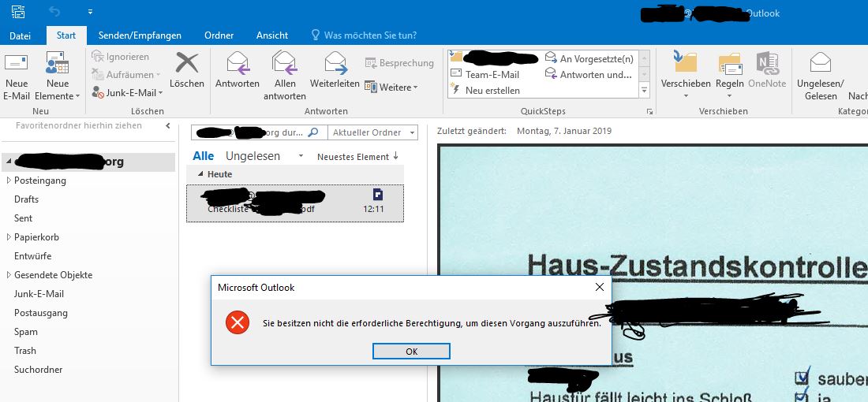Click OK in the error dialog
This screenshot has height=402, width=868.
pyautogui.click(x=411, y=351)
